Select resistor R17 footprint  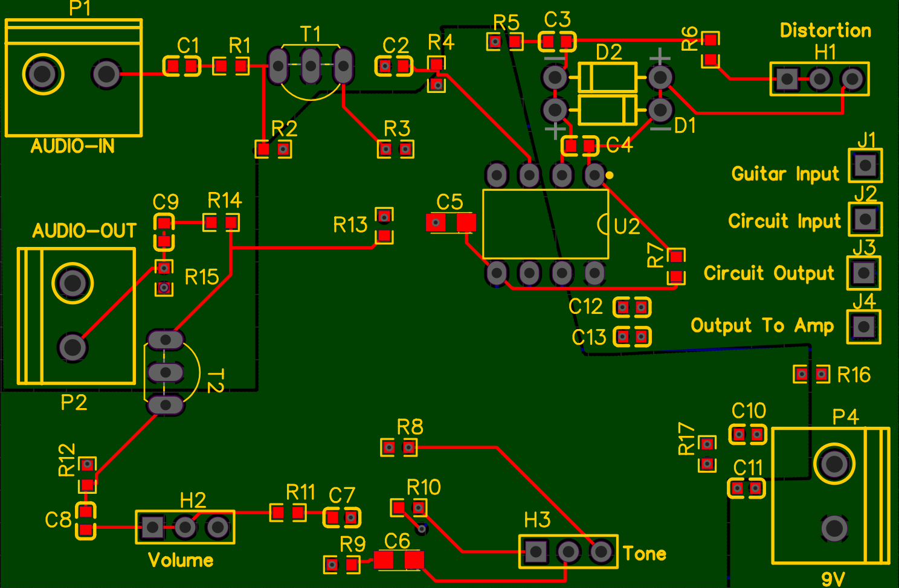pyautogui.click(x=707, y=454)
